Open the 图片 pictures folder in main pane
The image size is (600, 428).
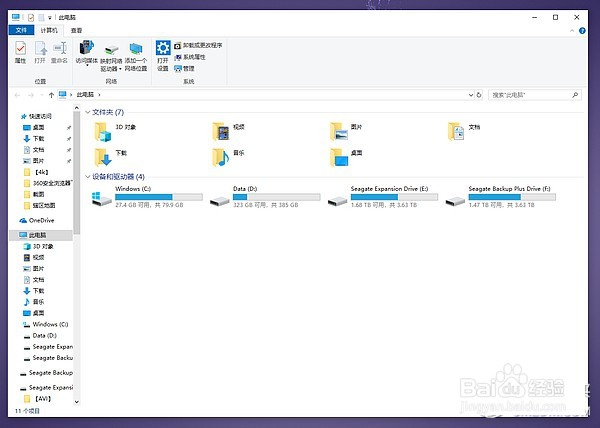(x=346, y=132)
